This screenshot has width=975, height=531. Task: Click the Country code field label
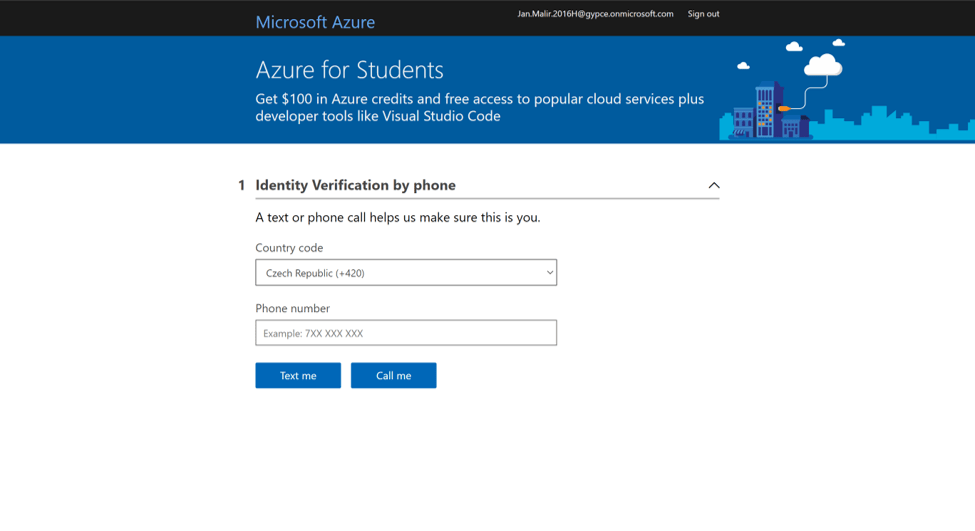pos(289,248)
